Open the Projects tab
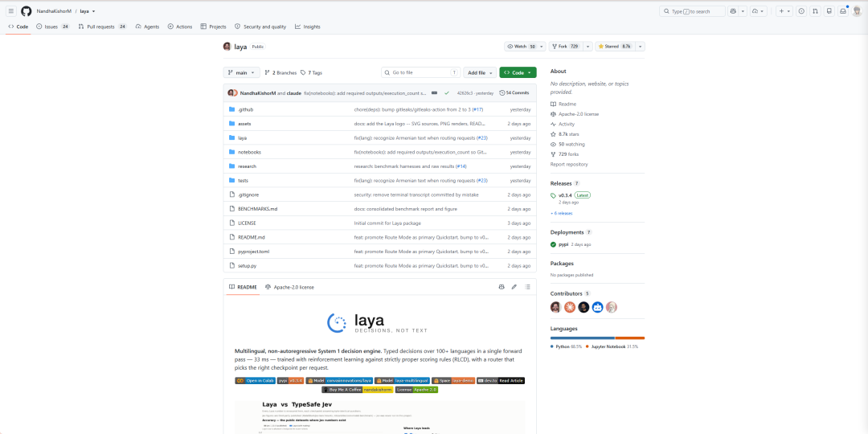Screen dimensions: 868x434 (x=213, y=27)
